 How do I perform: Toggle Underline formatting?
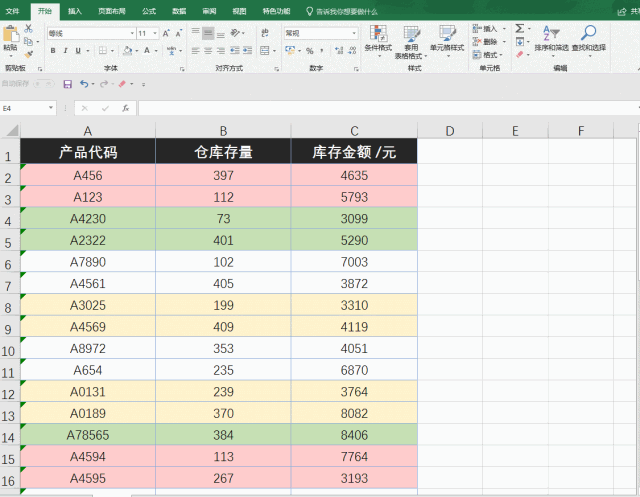(78, 51)
